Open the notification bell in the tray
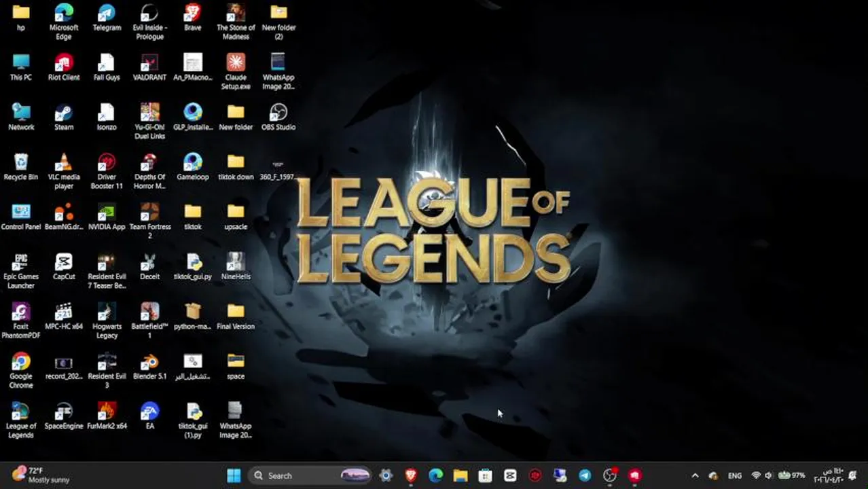 (x=852, y=475)
